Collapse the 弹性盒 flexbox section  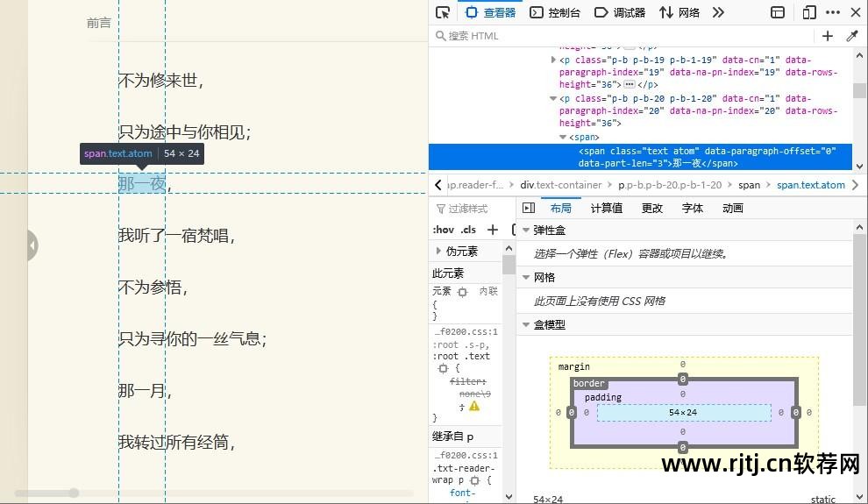pos(526,231)
